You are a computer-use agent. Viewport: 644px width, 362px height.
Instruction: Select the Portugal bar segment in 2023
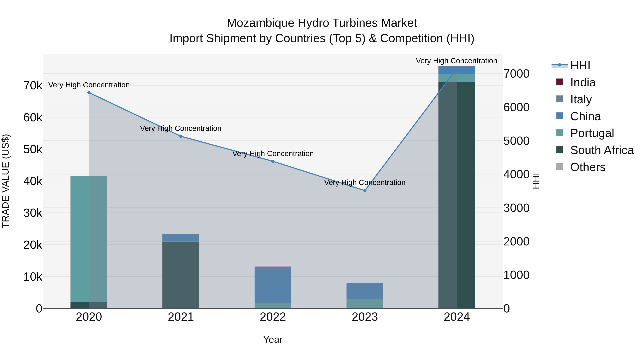365,304
